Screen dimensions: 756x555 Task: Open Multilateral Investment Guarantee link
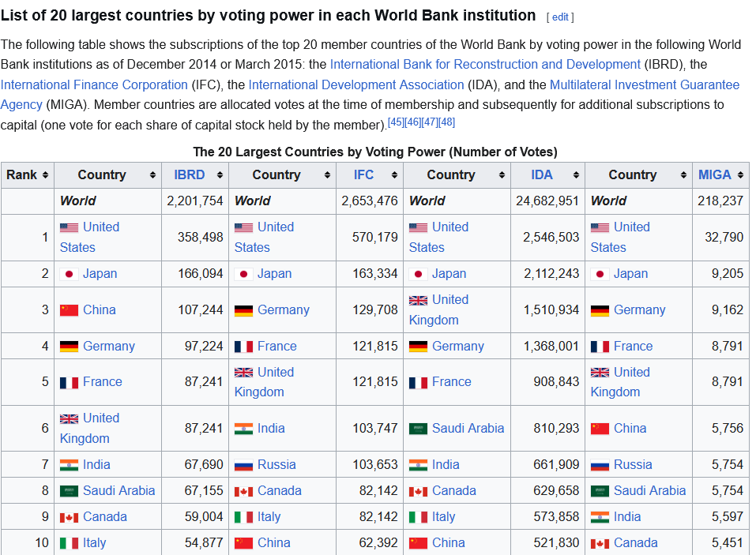tap(645, 84)
